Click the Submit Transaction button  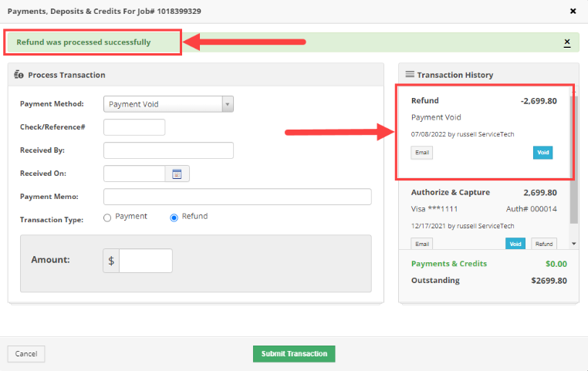pos(294,354)
